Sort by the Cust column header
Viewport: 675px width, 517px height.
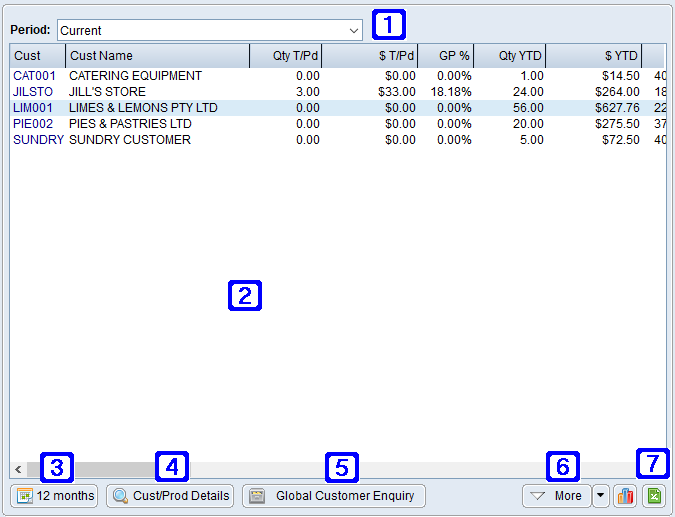click(x=38, y=56)
